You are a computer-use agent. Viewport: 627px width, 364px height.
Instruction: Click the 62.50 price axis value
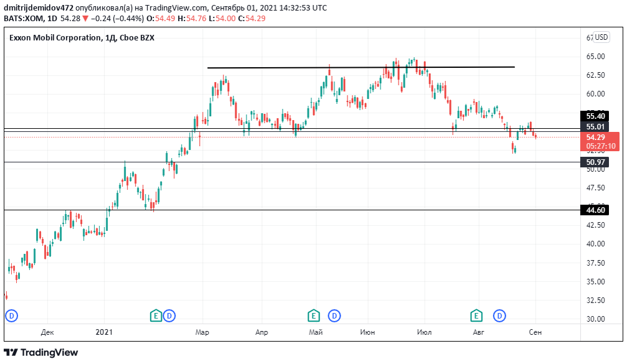595,75
